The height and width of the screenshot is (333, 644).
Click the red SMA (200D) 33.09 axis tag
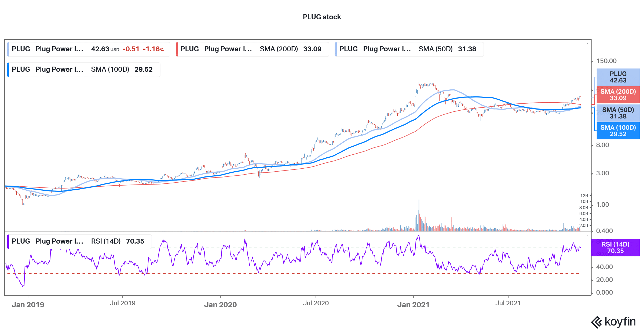click(x=618, y=95)
